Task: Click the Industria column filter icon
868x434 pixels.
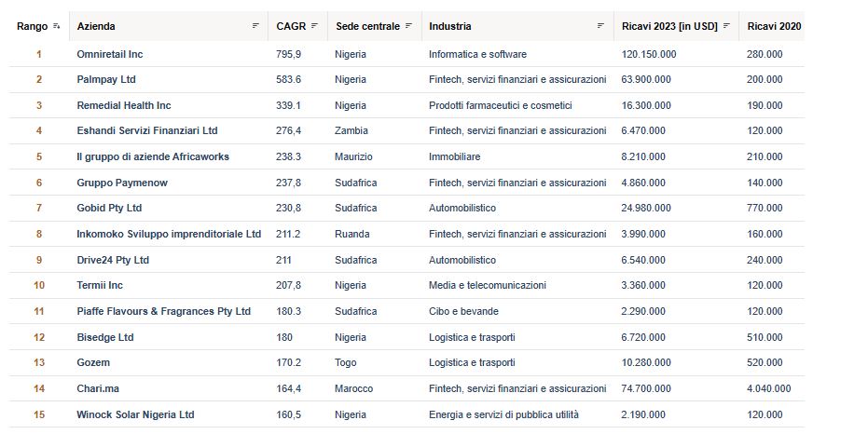Action: pyautogui.click(x=600, y=26)
